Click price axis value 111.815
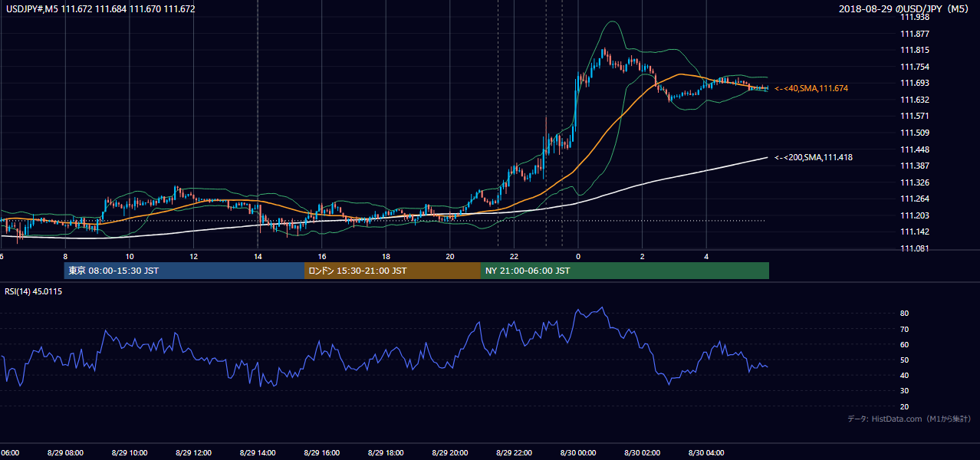Screen dimensions: 980x460 coord(915,50)
